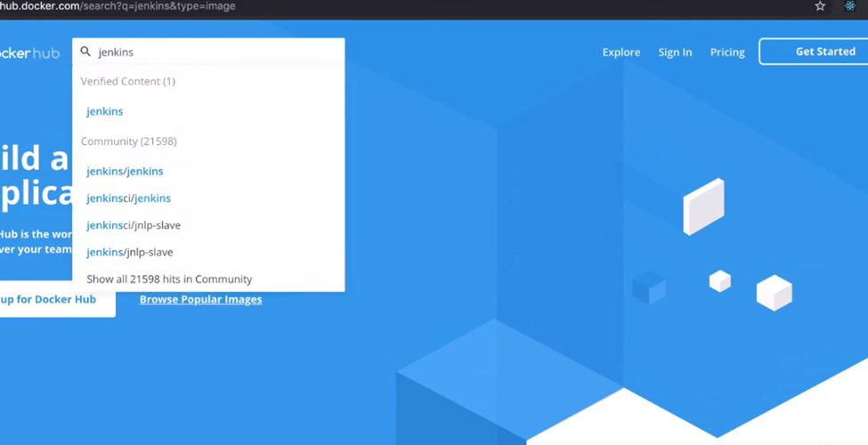The width and height of the screenshot is (868, 445).
Task: Click the Docker Hub logo
Action: coord(30,53)
